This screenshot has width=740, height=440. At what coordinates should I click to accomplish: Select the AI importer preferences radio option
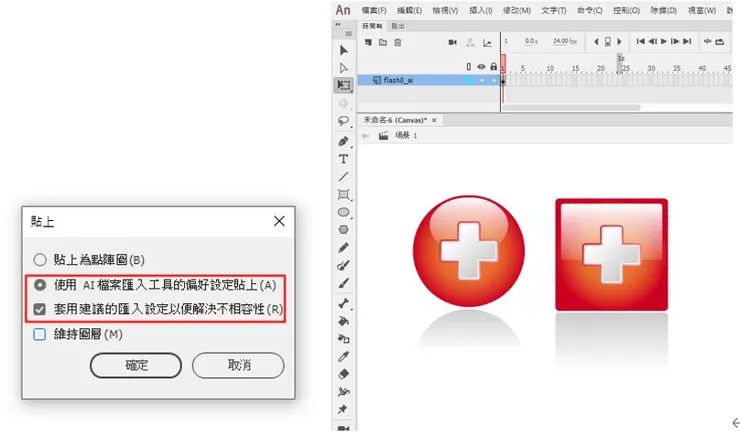(x=40, y=285)
